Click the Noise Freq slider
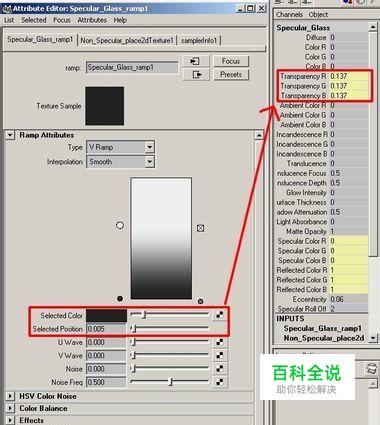 (170, 382)
